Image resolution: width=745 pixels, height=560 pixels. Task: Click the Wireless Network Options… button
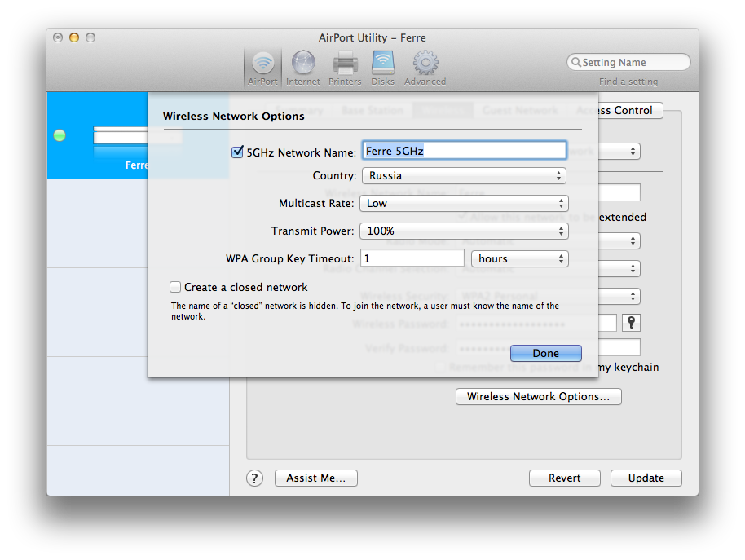[x=538, y=397]
